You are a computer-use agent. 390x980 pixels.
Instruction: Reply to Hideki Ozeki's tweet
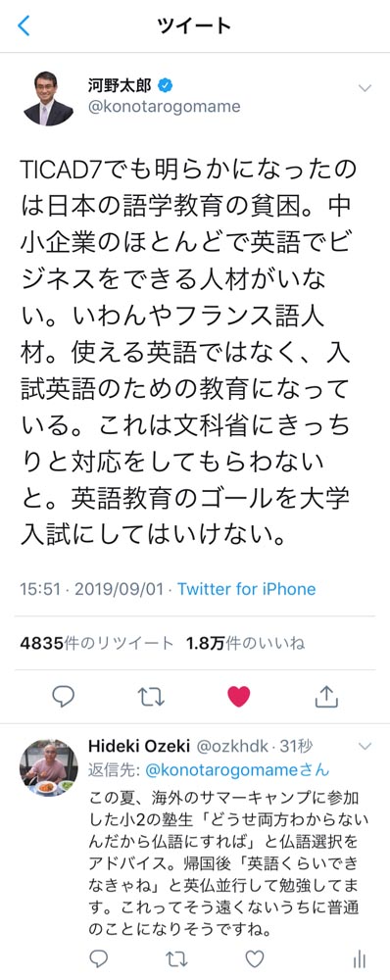(x=99, y=959)
